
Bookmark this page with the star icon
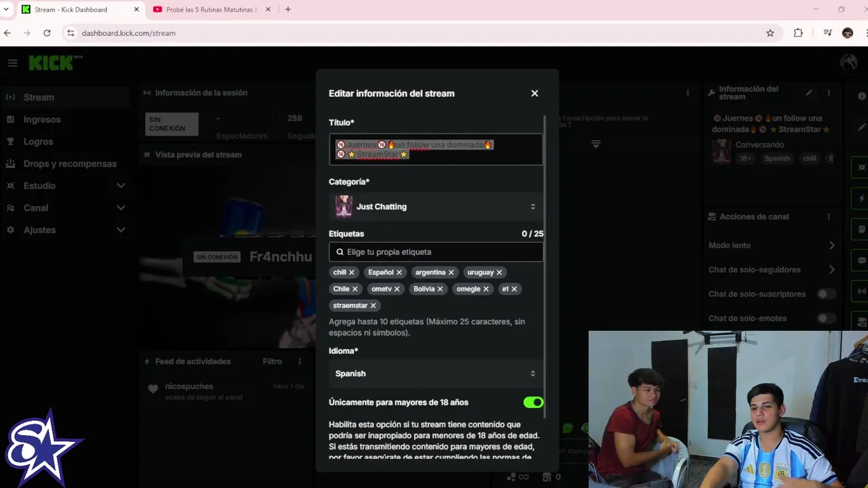[770, 33]
